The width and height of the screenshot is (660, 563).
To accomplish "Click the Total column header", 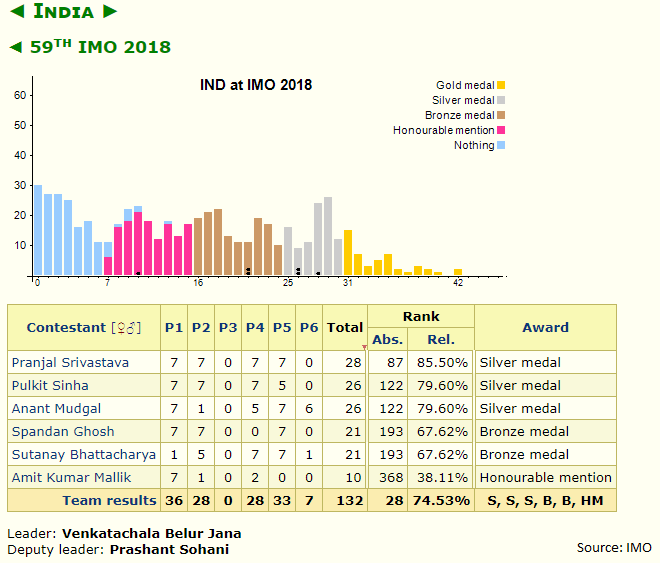I will 345,327.
